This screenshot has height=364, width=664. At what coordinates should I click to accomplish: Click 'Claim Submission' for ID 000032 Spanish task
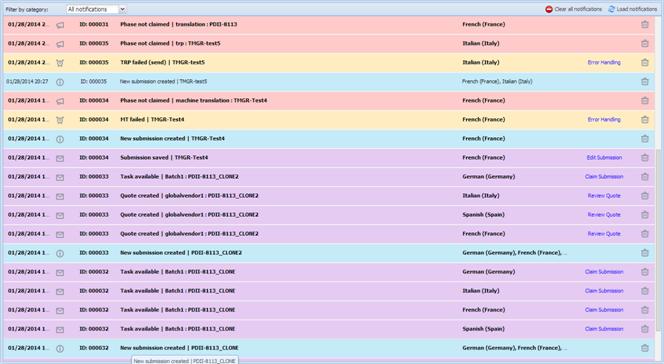pos(604,329)
